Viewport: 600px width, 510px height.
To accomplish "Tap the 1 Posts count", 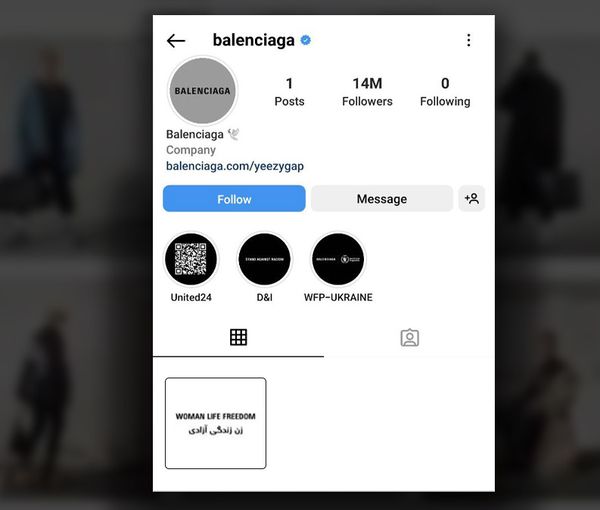I will (x=289, y=92).
